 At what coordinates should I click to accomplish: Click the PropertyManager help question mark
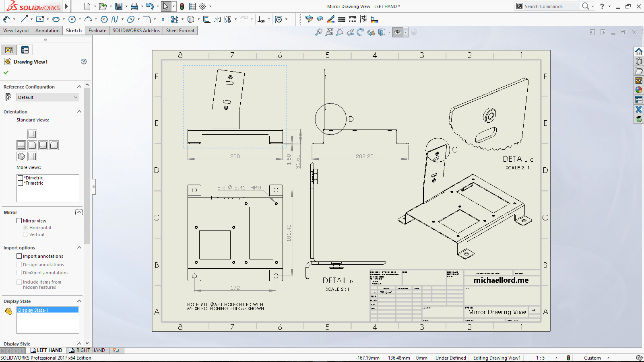84,62
